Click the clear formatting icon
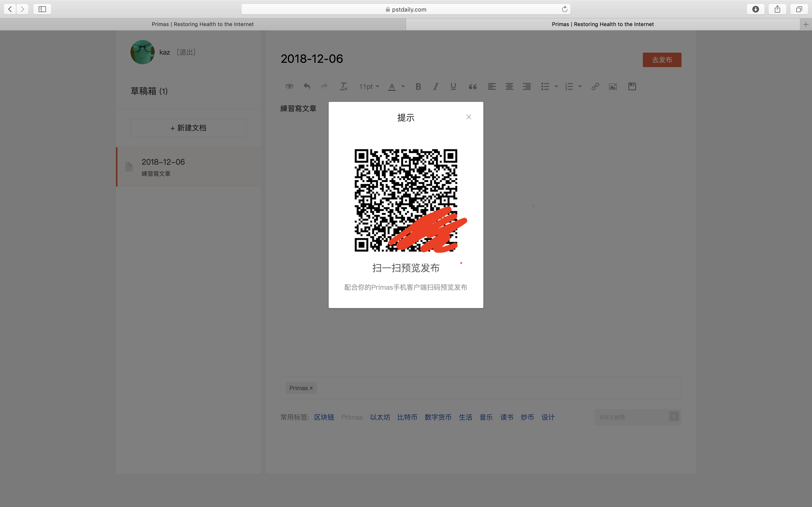 [343, 86]
